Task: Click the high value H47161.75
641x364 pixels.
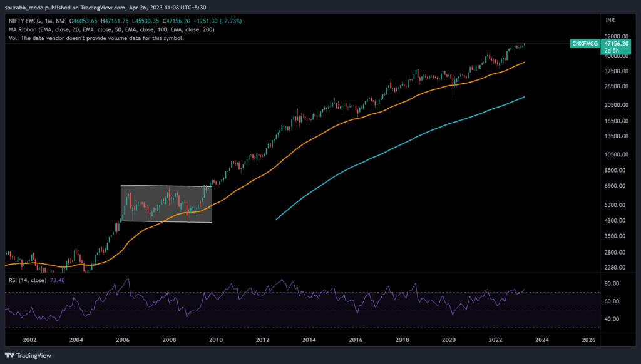Action: pyautogui.click(x=115, y=21)
